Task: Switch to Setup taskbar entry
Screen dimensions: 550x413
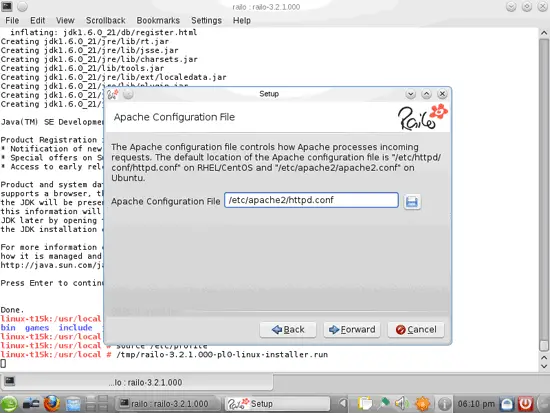Action: coord(277,404)
